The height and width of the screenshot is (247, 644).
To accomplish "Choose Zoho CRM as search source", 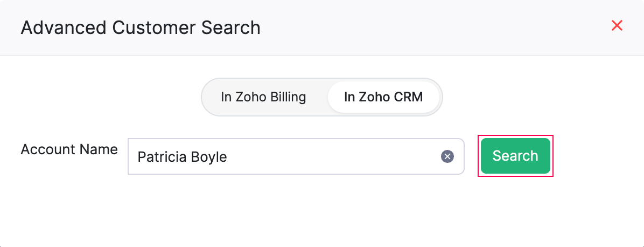I will click(x=383, y=97).
